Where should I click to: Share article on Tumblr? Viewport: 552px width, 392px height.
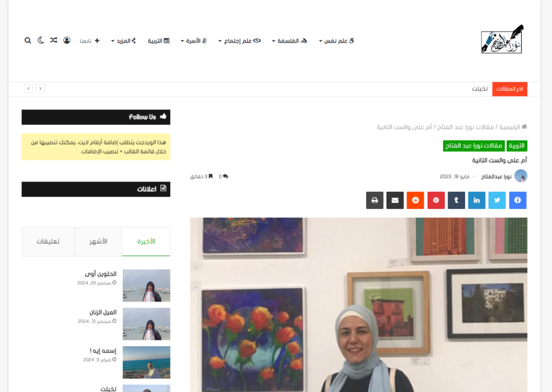pyautogui.click(x=456, y=200)
